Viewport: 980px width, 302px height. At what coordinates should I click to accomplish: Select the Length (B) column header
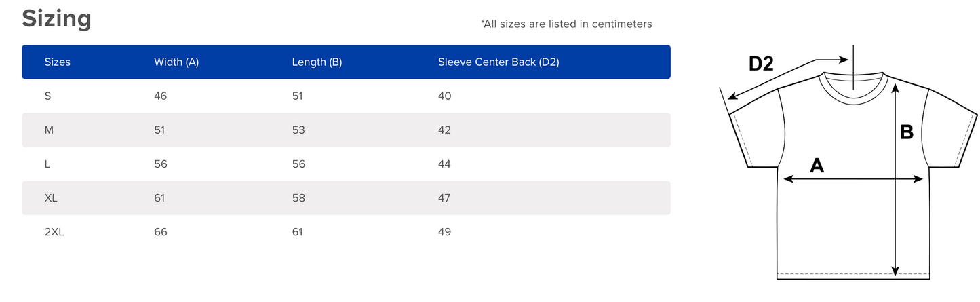pyautogui.click(x=317, y=62)
